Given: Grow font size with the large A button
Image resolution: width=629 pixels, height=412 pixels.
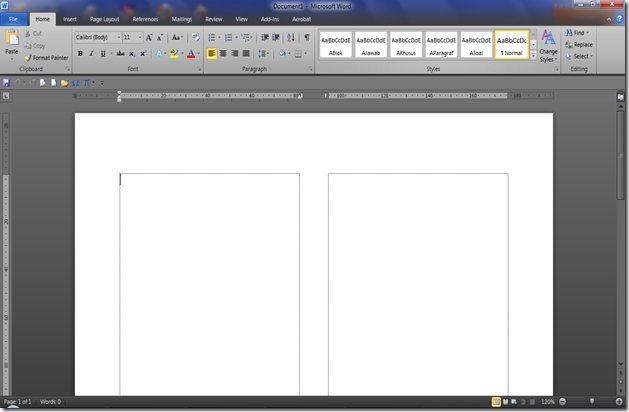Looking at the screenshot, I should tap(149, 37).
